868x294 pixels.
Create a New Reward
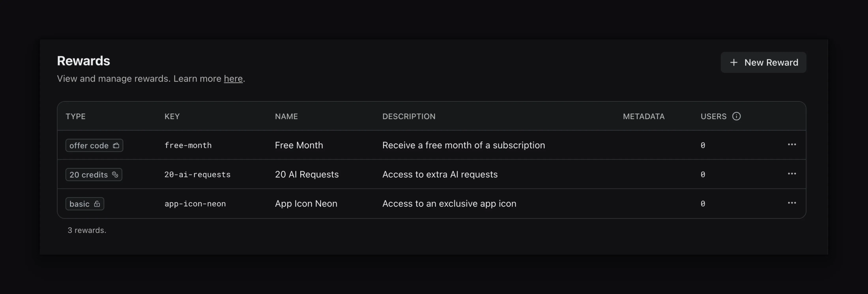coord(763,63)
